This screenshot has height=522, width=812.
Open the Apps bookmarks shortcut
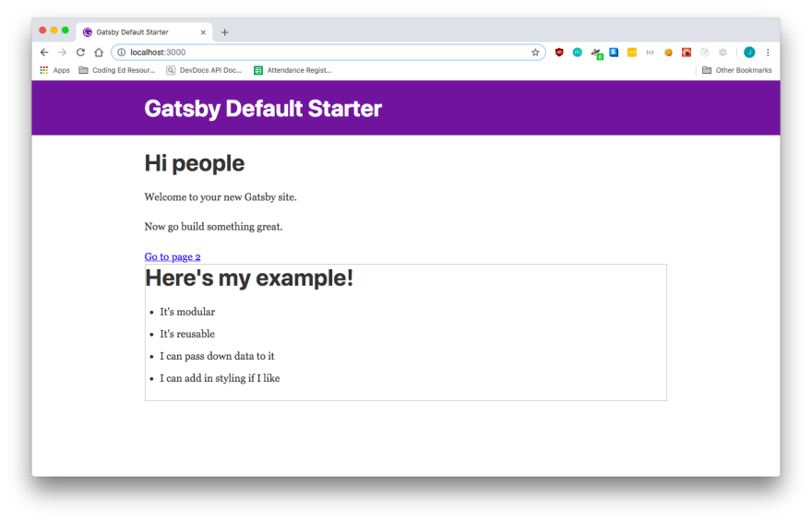pos(54,70)
